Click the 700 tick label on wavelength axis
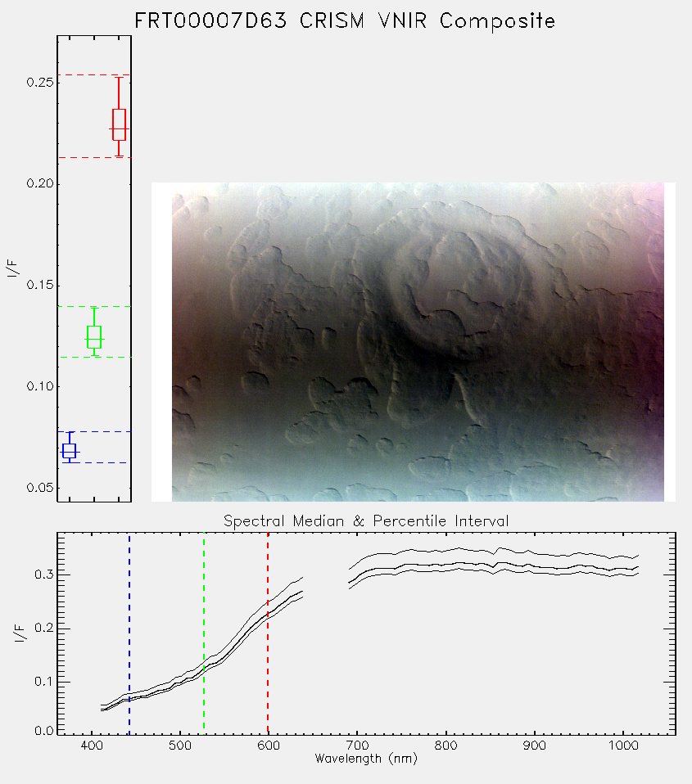 click(357, 746)
